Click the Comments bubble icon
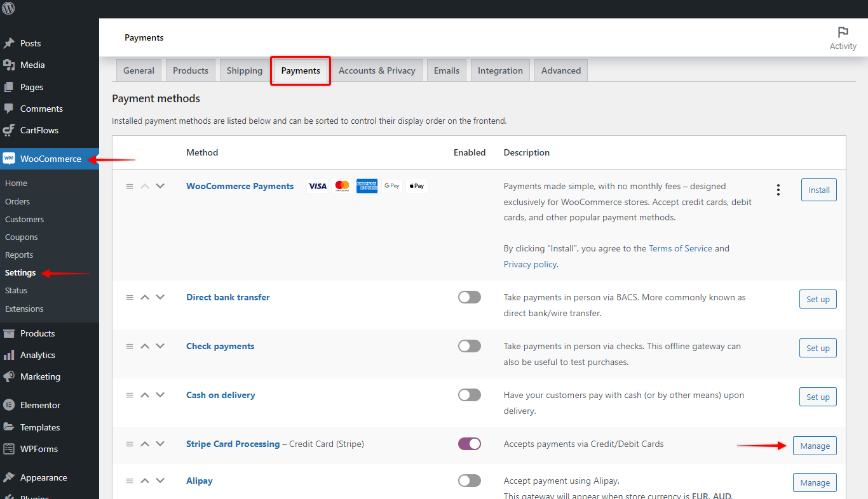The width and height of the screenshot is (868, 499). coord(9,109)
